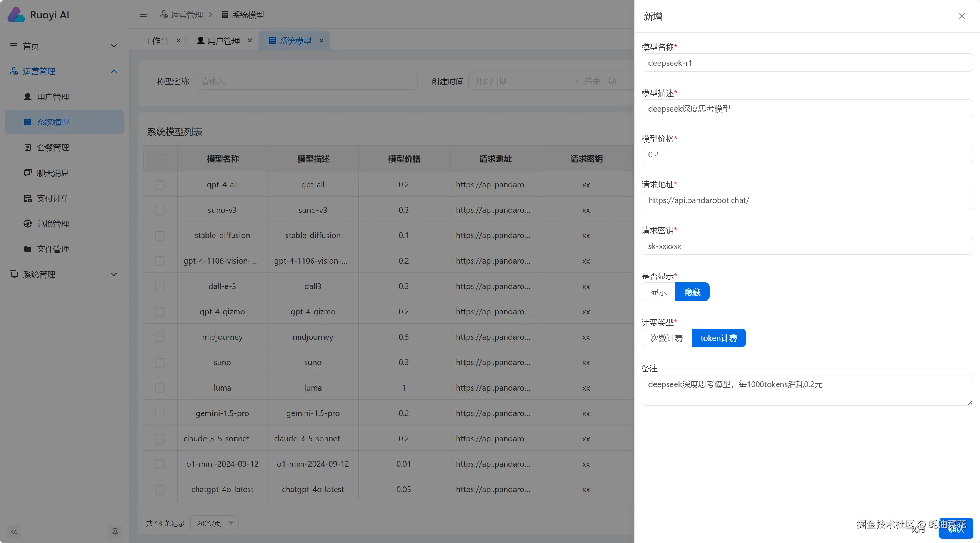
Task: Click the 模型名称 field containing deepseek-r1
Action: [x=807, y=63]
